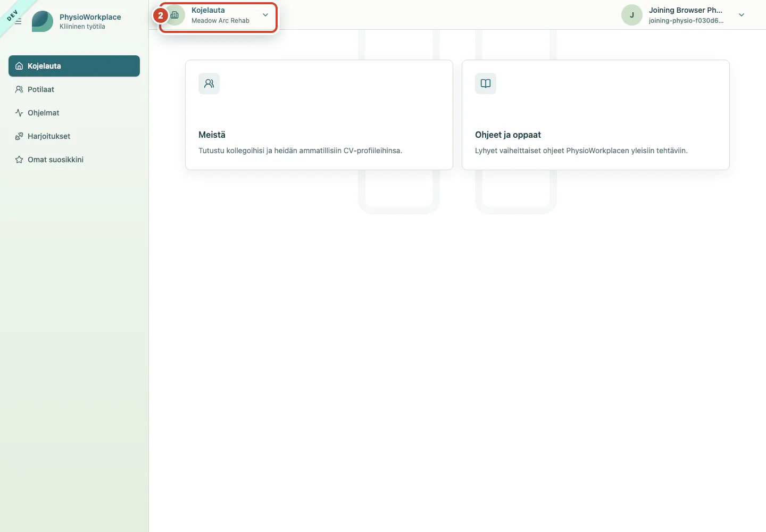
Task: Expand the Meadow Arc Rehab clinic chevron
Action: pos(265,15)
